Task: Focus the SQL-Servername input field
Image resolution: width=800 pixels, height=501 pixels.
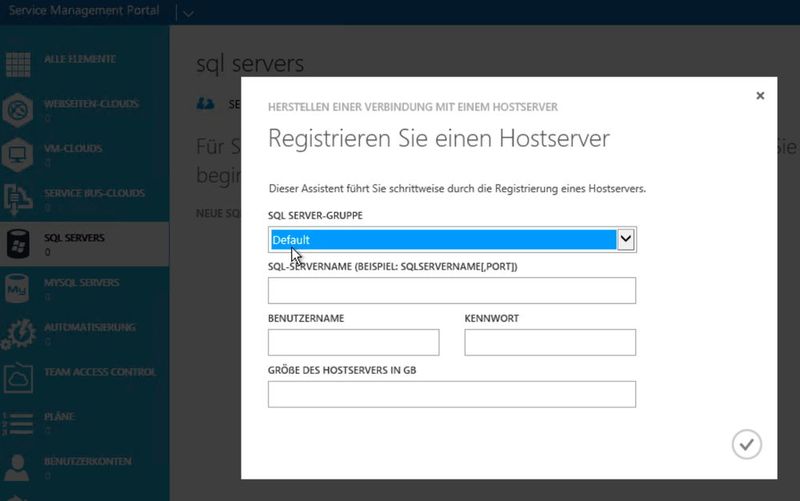Action: [452, 291]
